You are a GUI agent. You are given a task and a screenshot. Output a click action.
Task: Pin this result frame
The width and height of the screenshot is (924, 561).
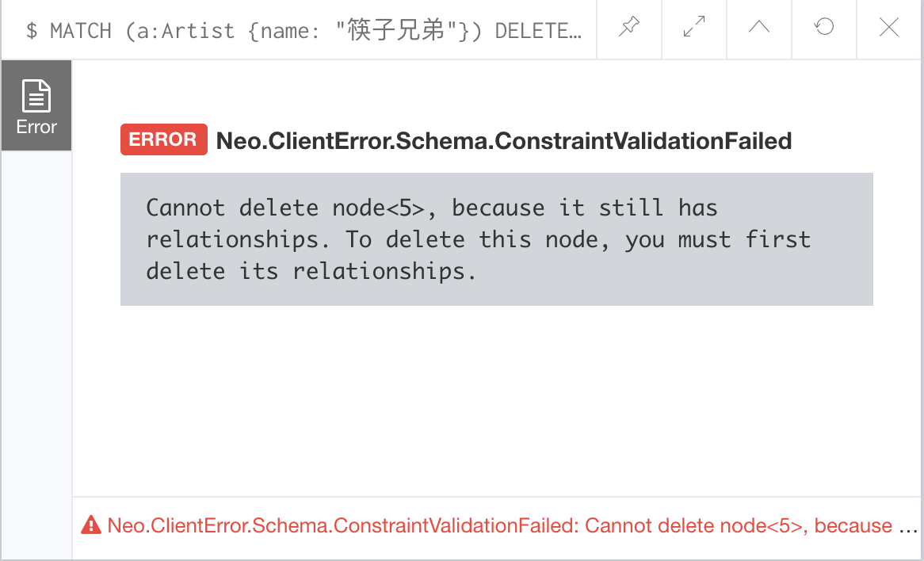tap(629, 29)
